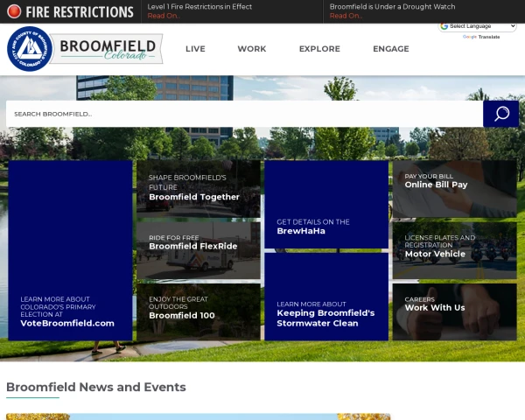Click into the Search Broomfield field

click(x=244, y=114)
